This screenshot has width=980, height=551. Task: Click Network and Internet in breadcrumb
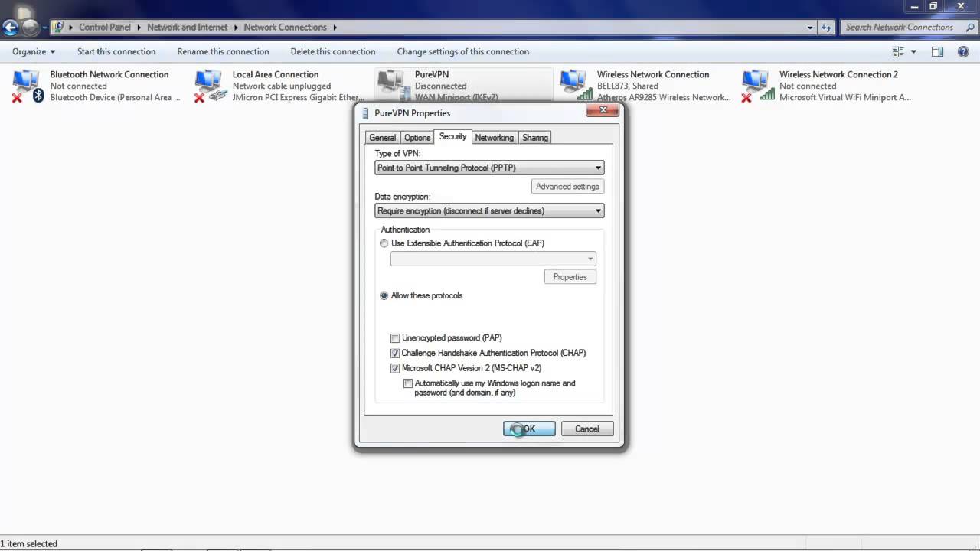click(188, 28)
